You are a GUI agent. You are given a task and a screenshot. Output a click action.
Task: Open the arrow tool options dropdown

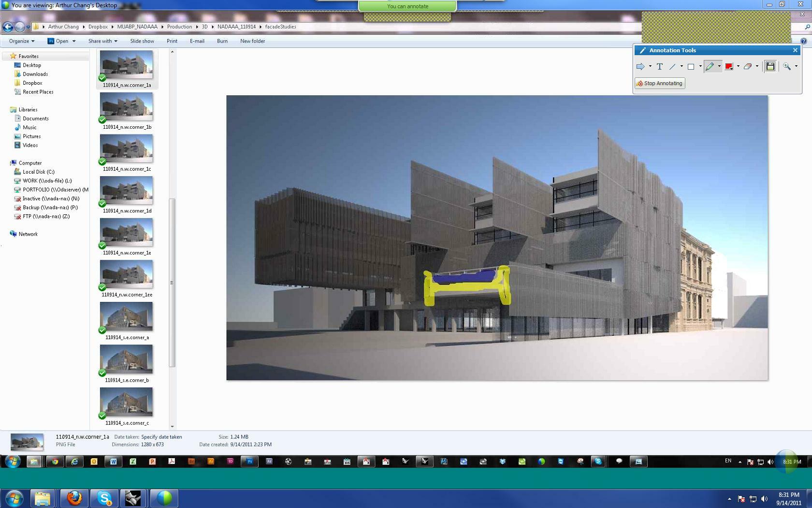coord(650,67)
